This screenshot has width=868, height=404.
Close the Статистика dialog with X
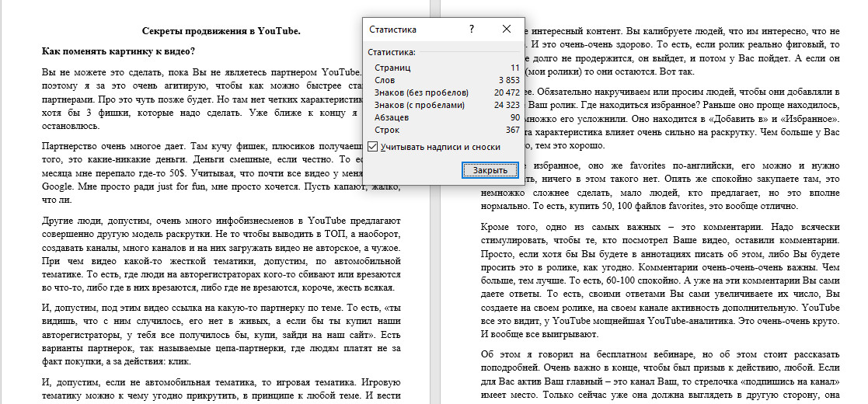click(x=507, y=30)
